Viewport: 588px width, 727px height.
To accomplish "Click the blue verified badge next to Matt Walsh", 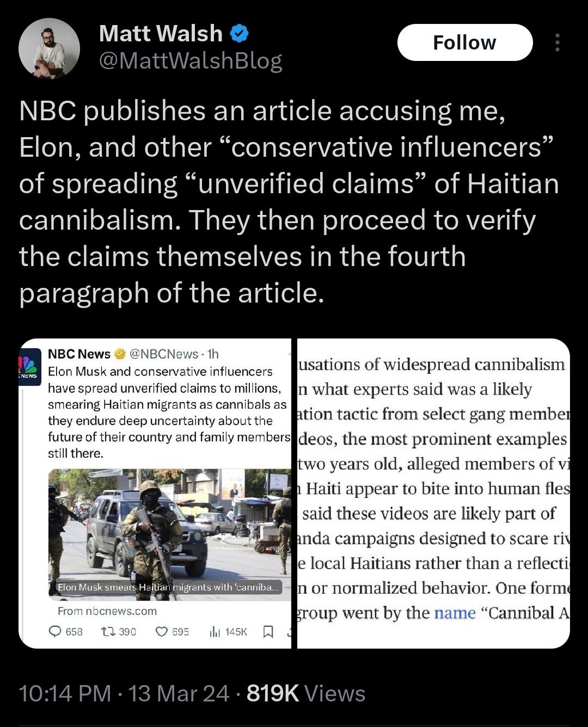I will (240, 34).
